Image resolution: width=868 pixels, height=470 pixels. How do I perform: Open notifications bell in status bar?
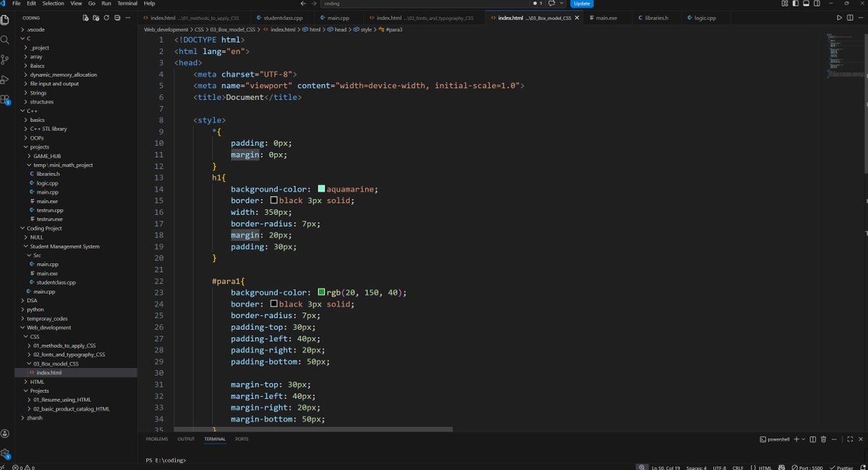[862, 467]
